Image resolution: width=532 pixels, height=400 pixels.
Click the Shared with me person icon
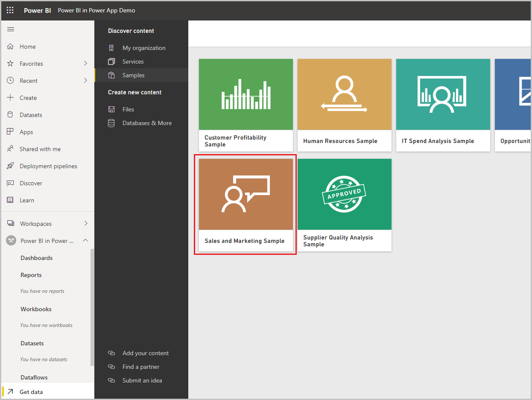coord(11,149)
